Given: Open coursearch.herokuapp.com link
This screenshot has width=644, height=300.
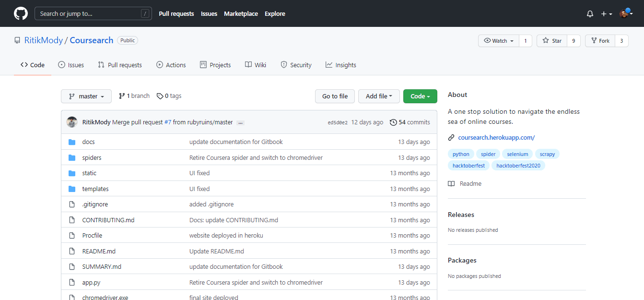Looking at the screenshot, I should pyautogui.click(x=496, y=137).
